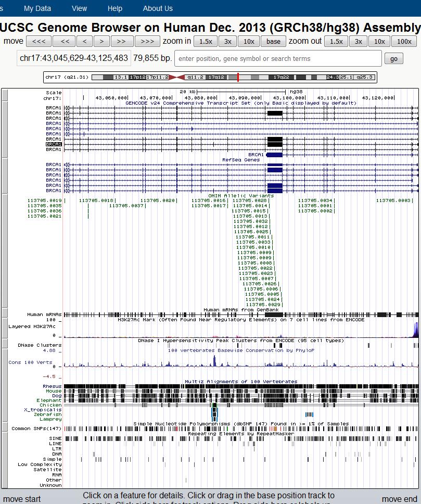
Task: Click the Scale track label
Action: (x=54, y=93)
